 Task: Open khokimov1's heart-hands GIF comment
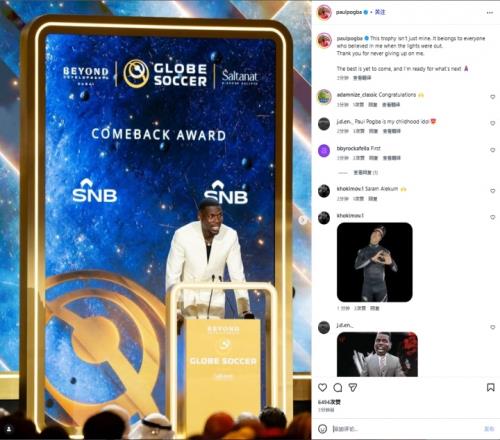click(375, 262)
